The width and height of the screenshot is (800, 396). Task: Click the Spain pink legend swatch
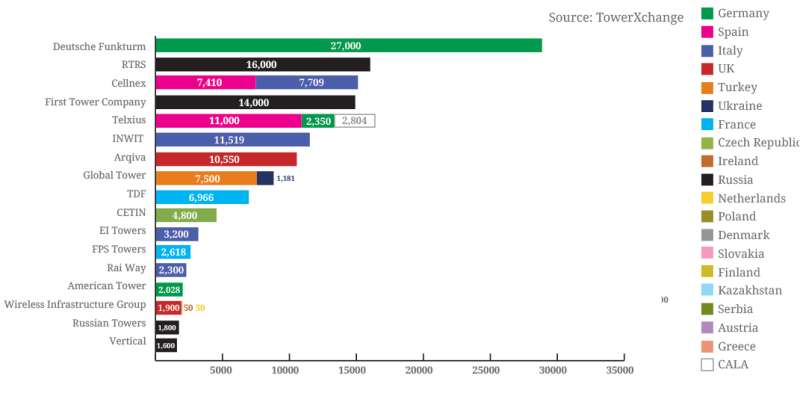pyautogui.click(x=707, y=32)
